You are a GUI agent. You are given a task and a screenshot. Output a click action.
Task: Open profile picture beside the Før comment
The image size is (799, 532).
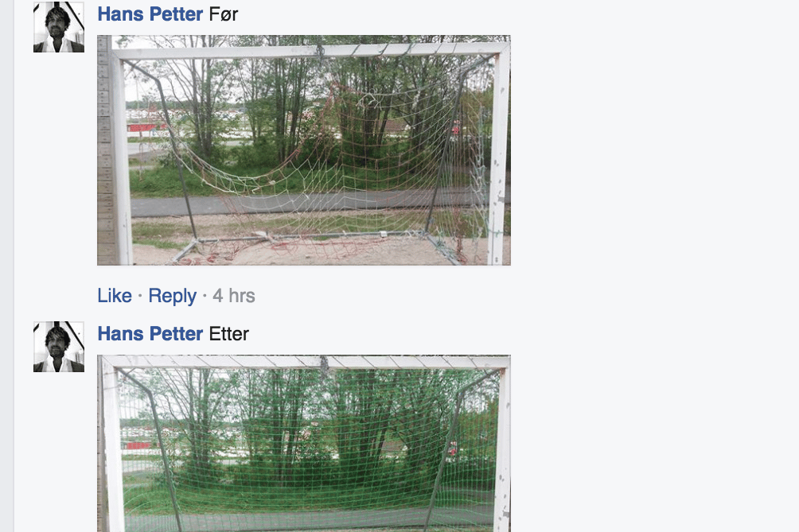point(59,26)
